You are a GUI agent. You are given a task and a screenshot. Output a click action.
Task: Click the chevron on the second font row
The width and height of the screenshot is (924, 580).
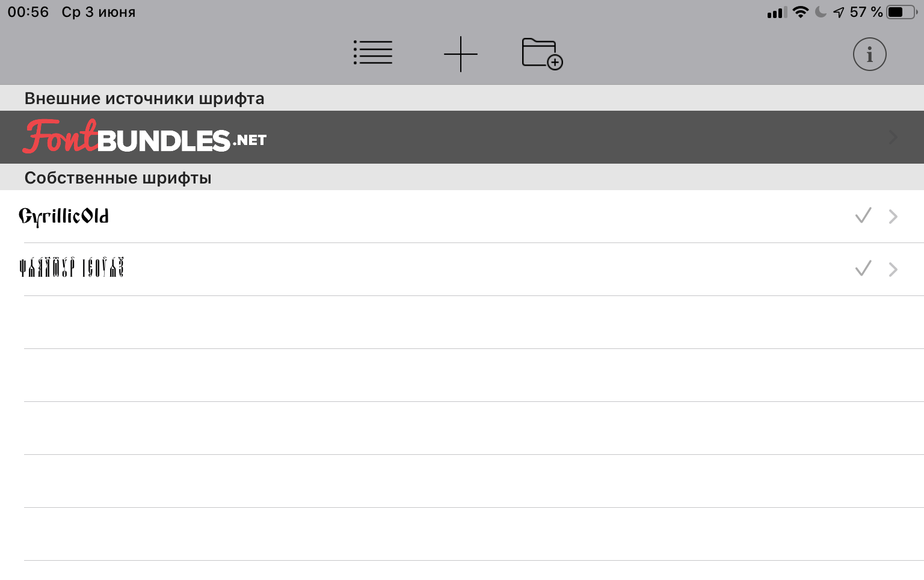[x=893, y=270]
